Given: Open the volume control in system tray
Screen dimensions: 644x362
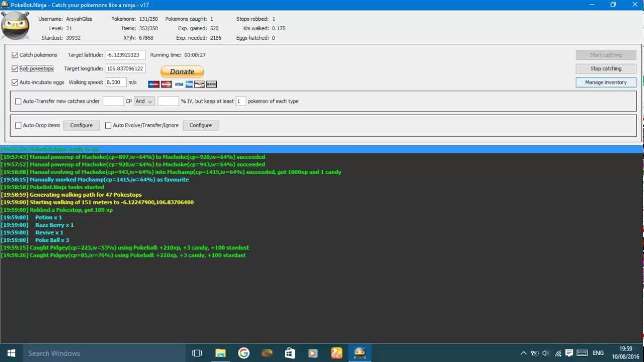Looking at the screenshot, I should click(x=546, y=353).
